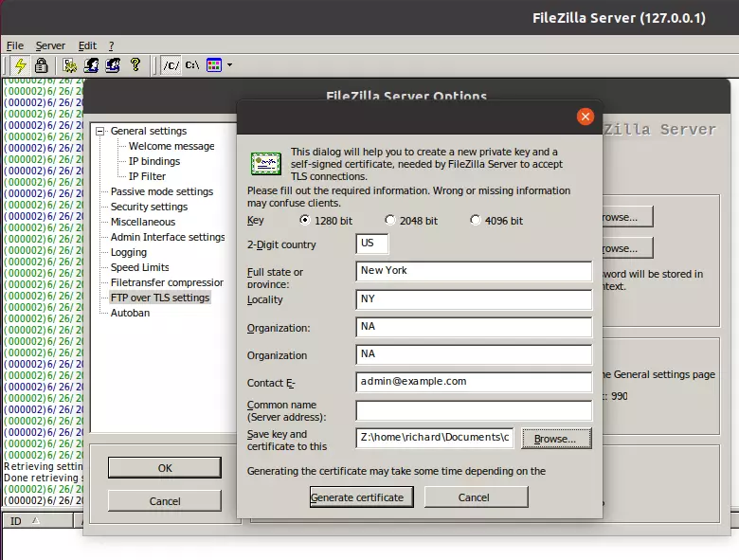Screen dimensions: 739x560
Task: Open the Users editor toolbar icon
Action: coord(91,65)
